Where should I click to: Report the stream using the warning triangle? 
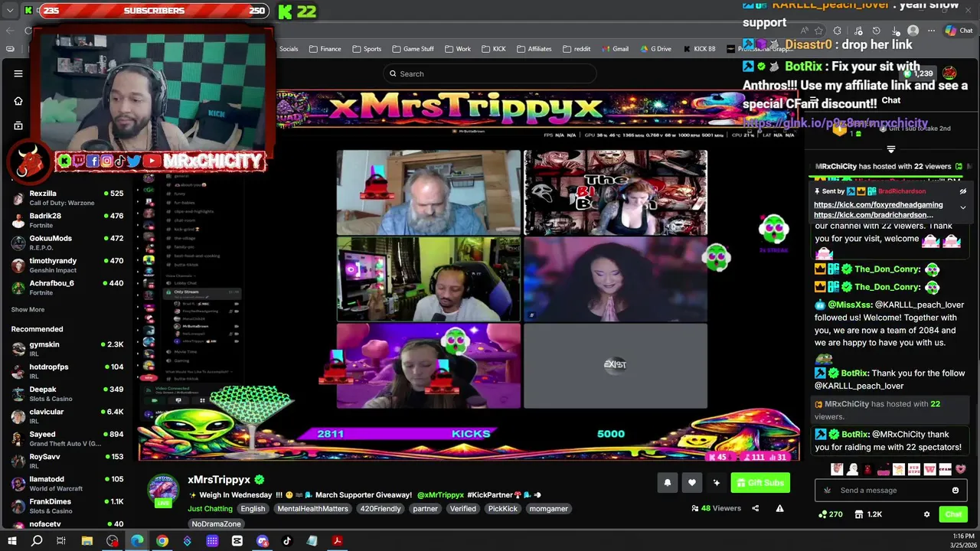780,508
